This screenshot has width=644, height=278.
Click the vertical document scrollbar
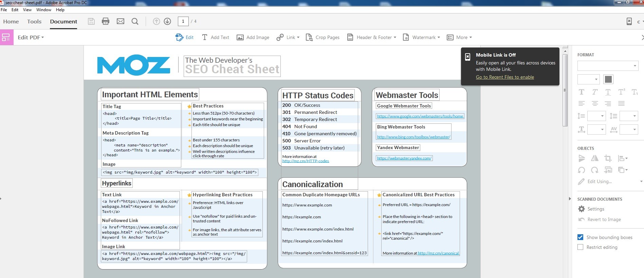click(565, 91)
